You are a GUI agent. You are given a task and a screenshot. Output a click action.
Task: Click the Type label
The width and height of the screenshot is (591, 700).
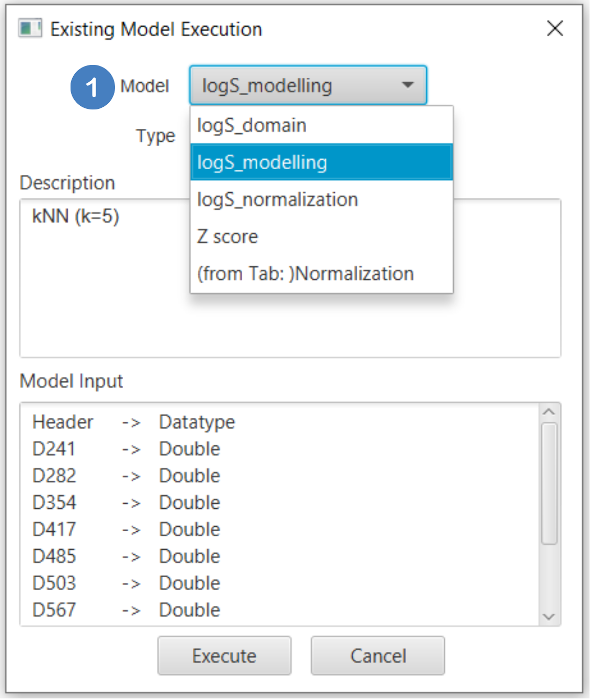(x=156, y=136)
